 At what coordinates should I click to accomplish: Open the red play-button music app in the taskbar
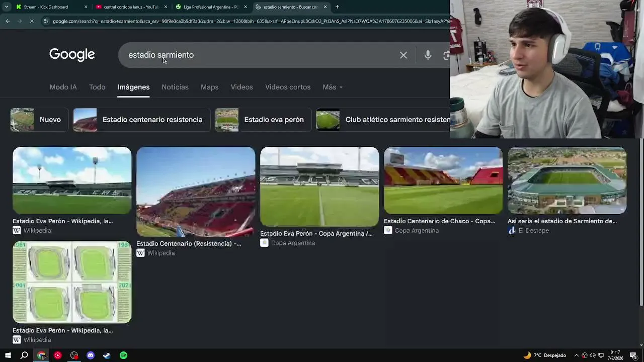coord(57,355)
